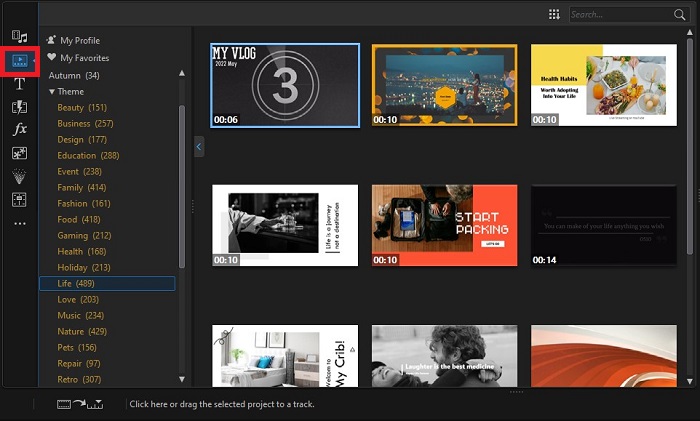Select Welcome to My Crib template
This screenshot has width=700, height=421.
tap(285, 356)
